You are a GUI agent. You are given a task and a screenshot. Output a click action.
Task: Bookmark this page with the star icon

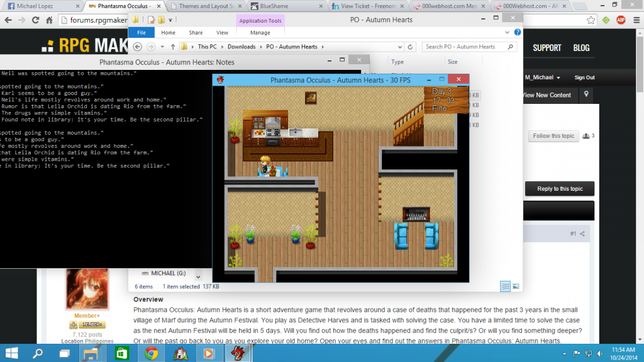coord(591,20)
